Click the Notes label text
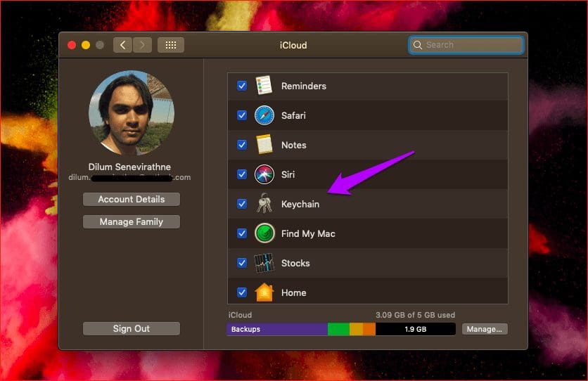The width and height of the screenshot is (588, 381). 293,145
